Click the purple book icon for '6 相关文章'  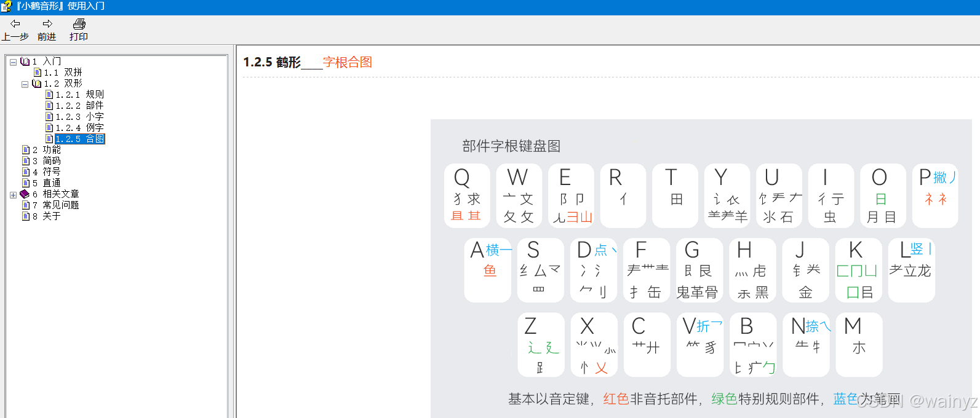pos(25,194)
